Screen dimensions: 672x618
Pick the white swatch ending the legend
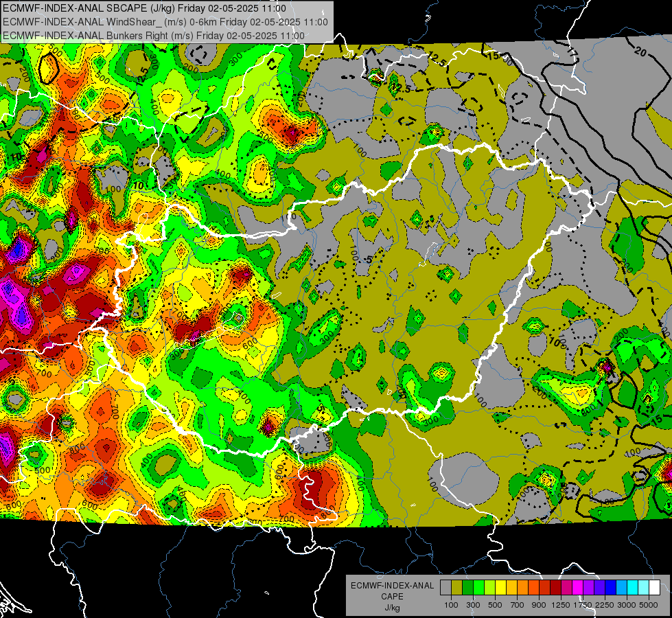[x=654, y=588]
